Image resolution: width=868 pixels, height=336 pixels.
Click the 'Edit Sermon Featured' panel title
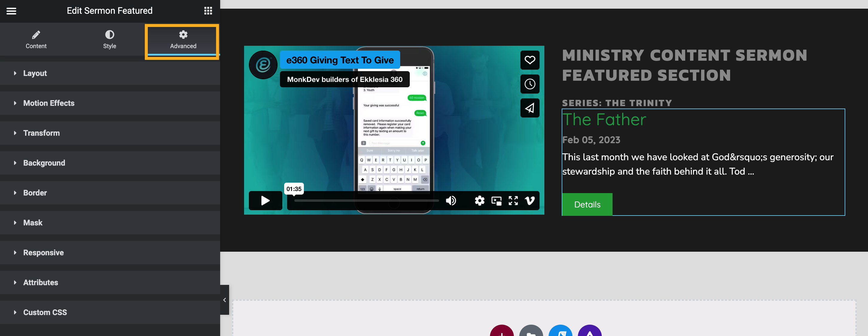coord(109,11)
